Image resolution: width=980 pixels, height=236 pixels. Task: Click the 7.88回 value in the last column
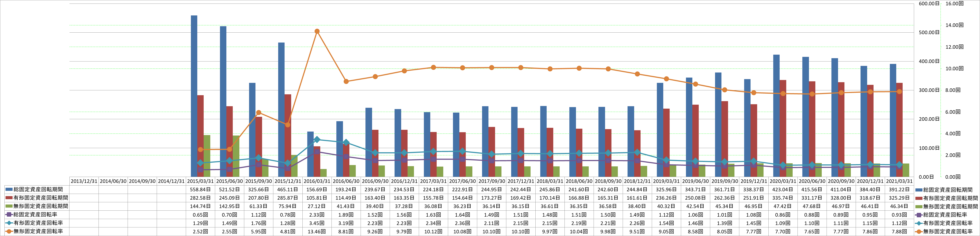[x=899, y=231]
